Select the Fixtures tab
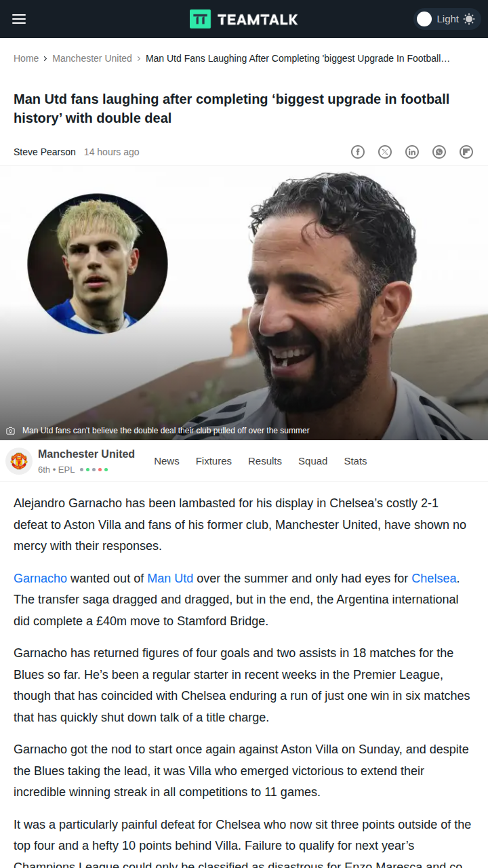Viewport: 488px width, 868px height. pos(213,461)
